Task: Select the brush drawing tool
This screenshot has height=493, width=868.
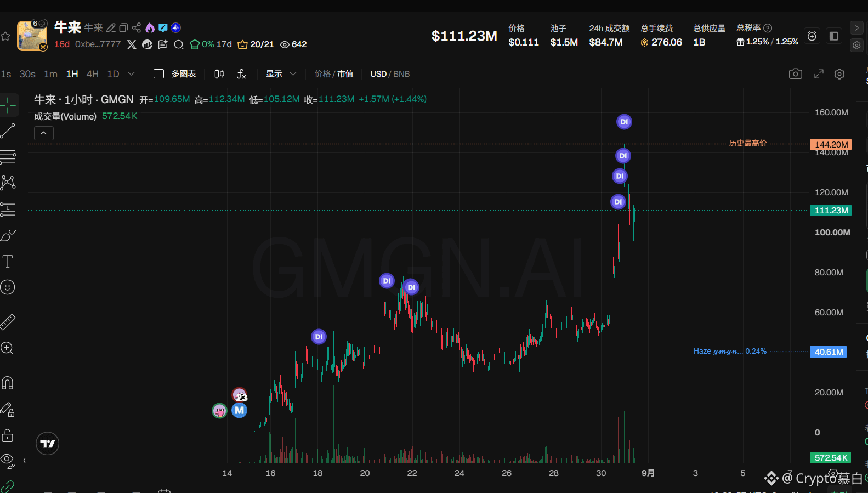Action: [x=8, y=235]
